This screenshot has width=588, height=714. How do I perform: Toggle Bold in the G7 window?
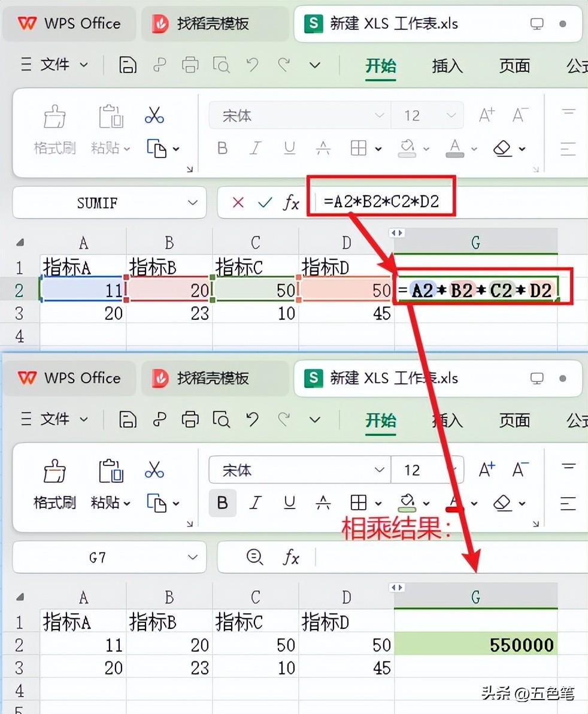[223, 503]
